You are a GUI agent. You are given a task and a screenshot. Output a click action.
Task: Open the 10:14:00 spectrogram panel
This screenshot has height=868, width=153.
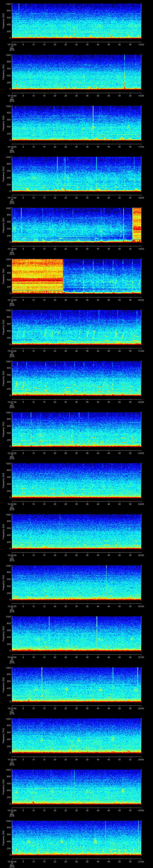tap(76, 21)
